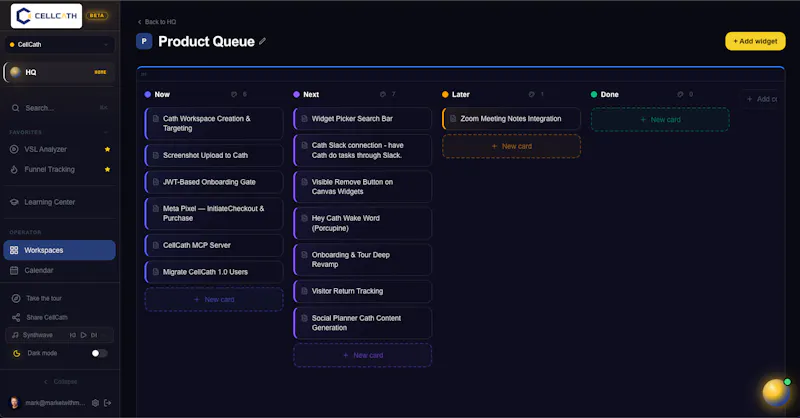Edit the Product Queue title pencil icon
800x418 pixels.
point(262,41)
